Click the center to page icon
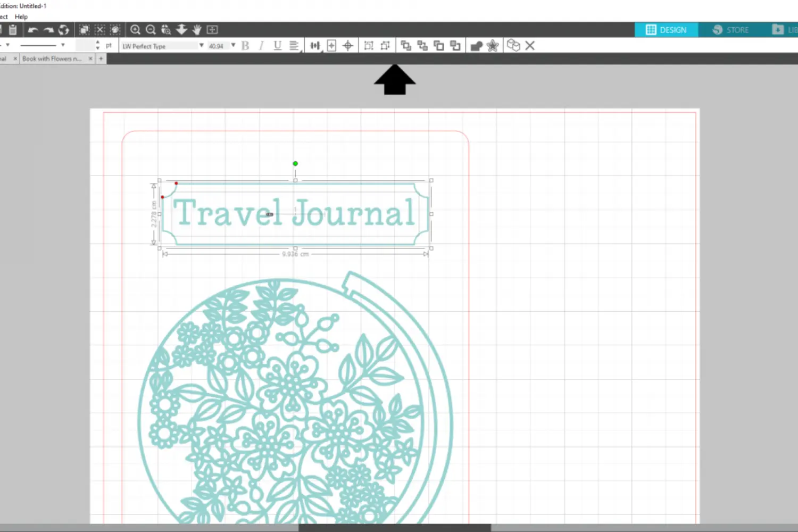This screenshot has height=532, width=798. pyautogui.click(x=331, y=46)
